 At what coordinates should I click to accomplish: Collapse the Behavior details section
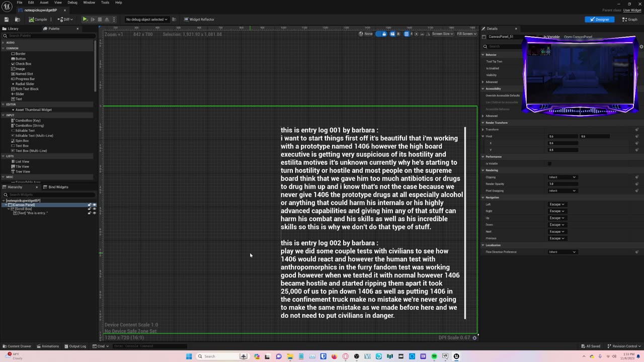pyautogui.click(x=483, y=55)
